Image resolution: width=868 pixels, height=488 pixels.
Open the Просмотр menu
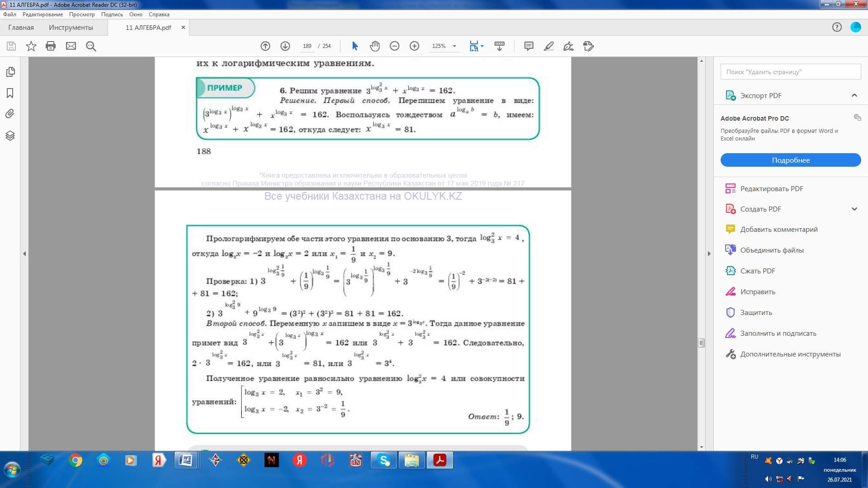click(x=82, y=14)
